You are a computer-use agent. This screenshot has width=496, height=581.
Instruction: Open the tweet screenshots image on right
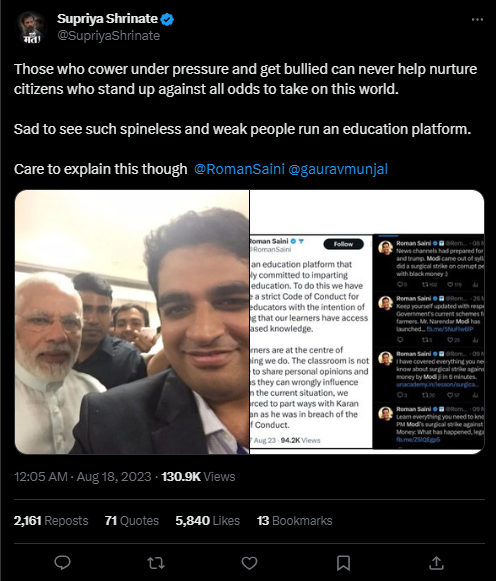click(367, 322)
